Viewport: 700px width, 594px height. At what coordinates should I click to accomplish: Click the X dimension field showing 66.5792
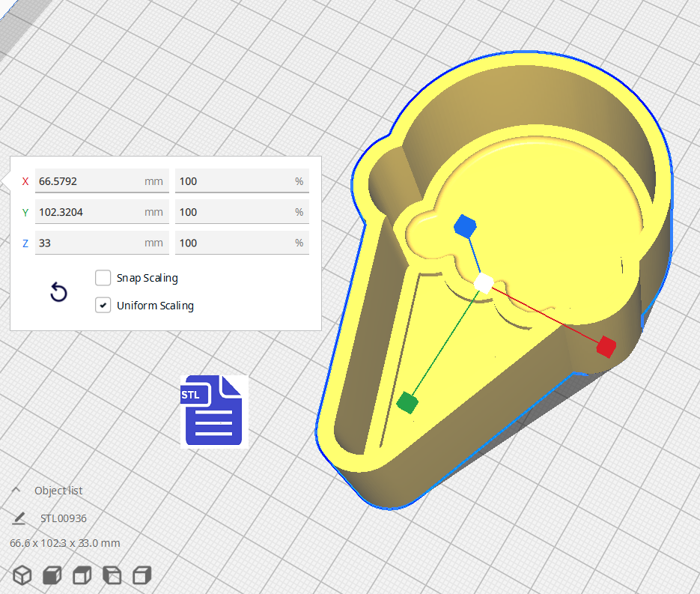(90, 181)
